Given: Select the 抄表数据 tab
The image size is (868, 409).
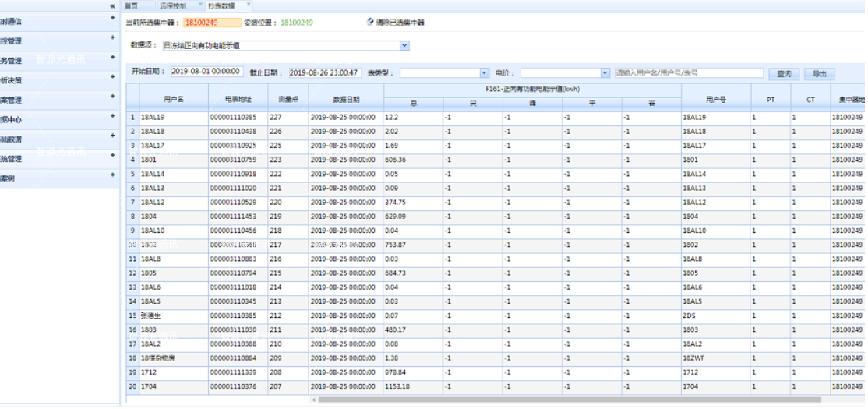Looking at the screenshot, I should (x=221, y=6).
